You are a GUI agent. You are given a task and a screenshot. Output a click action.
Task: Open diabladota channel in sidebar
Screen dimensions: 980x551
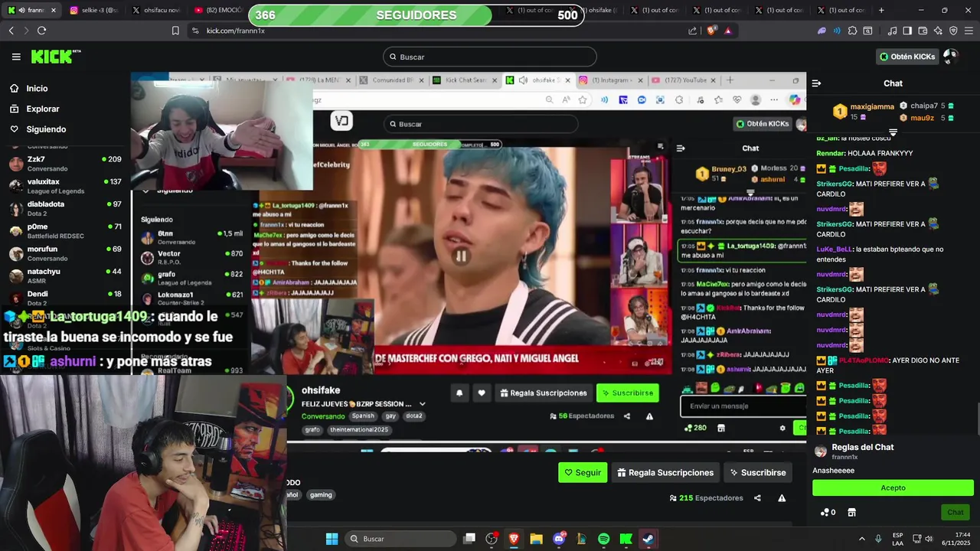pyautogui.click(x=65, y=208)
